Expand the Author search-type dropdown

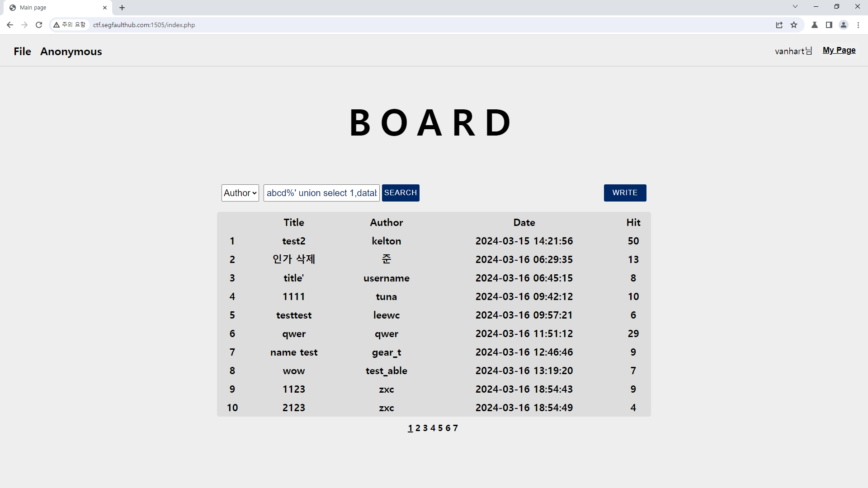pyautogui.click(x=240, y=193)
